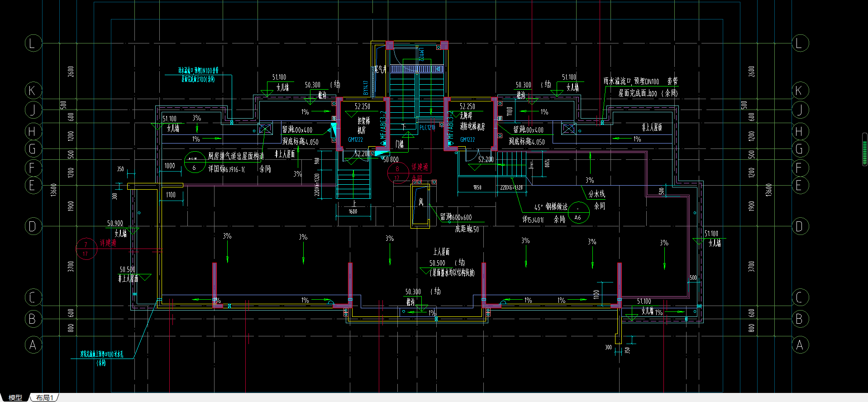Select the cyan 雨水溢流口 annotation at upper left
This screenshot has width=868, height=402.
coord(198,71)
